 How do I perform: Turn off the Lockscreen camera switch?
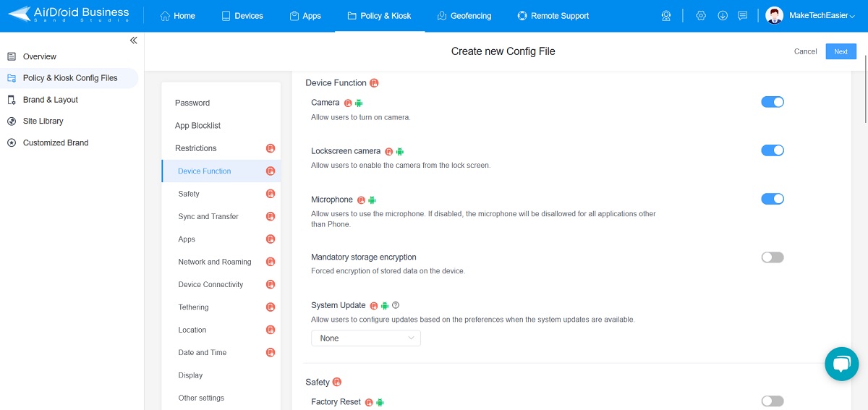click(772, 150)
